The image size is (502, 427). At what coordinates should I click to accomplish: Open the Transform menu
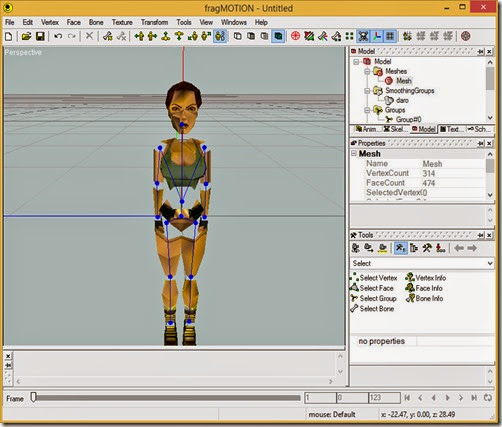pyautogui.click(x=154, y=22)
